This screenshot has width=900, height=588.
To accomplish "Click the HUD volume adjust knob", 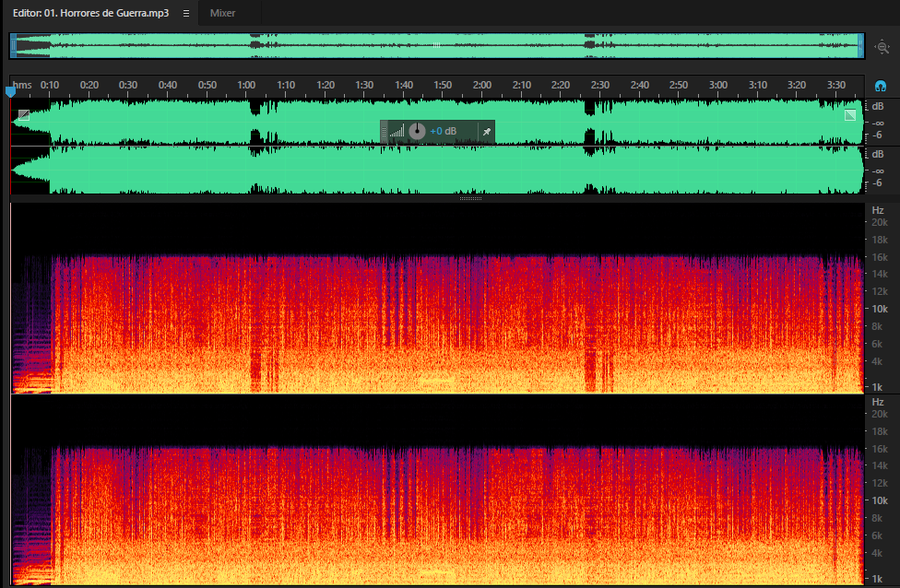I will (x=418, y=132).
